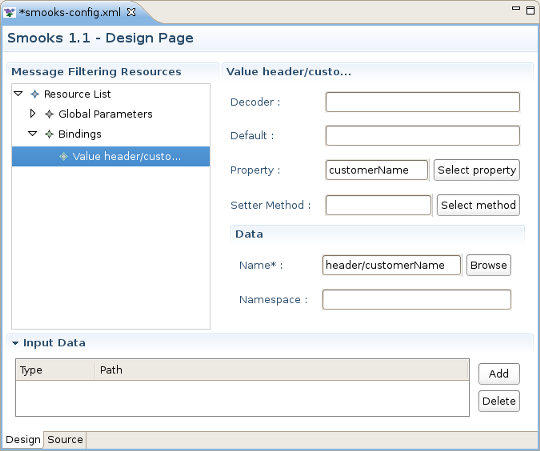Click the Property label
This screenshot has height=451, width=540.
(x=255, y=170)
